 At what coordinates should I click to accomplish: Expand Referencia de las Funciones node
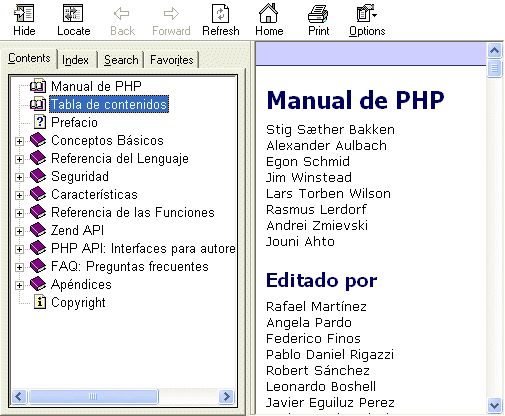pyautogui.click(x=19, y=213)
